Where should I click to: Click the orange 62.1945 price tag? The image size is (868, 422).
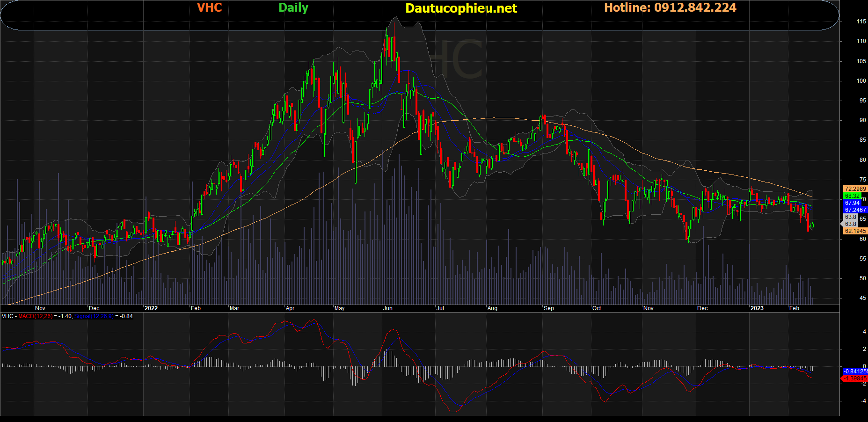coord(855,231)
